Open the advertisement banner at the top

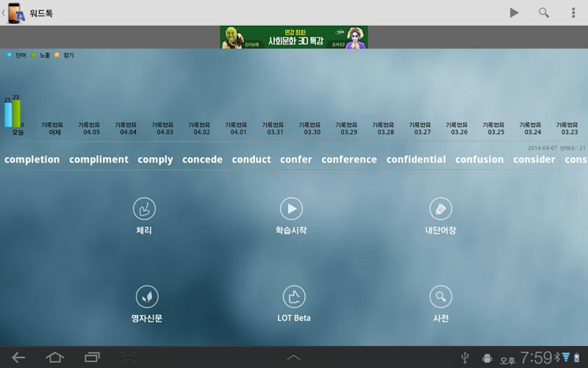coord(293,38)
